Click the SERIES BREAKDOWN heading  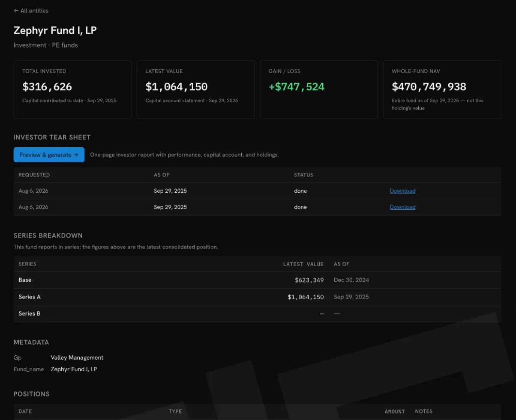pyautogui.click(x=48, y=236)
